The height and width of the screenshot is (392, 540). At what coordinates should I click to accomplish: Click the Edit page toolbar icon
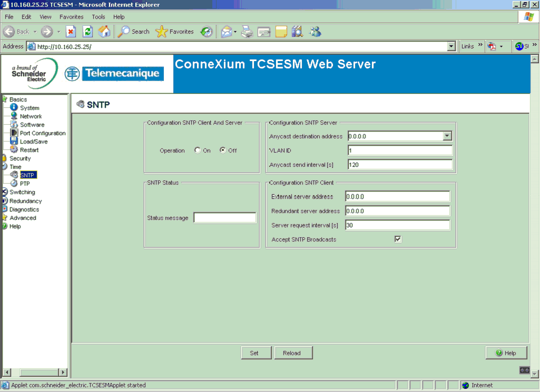click(x=264, y=32)
